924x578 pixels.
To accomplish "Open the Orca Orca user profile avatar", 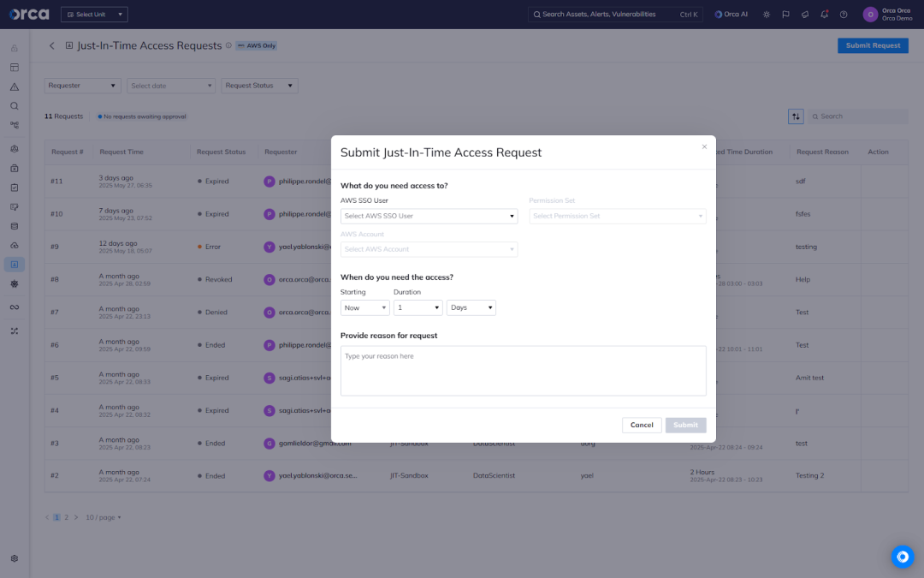I will click(x=870, y=15).
